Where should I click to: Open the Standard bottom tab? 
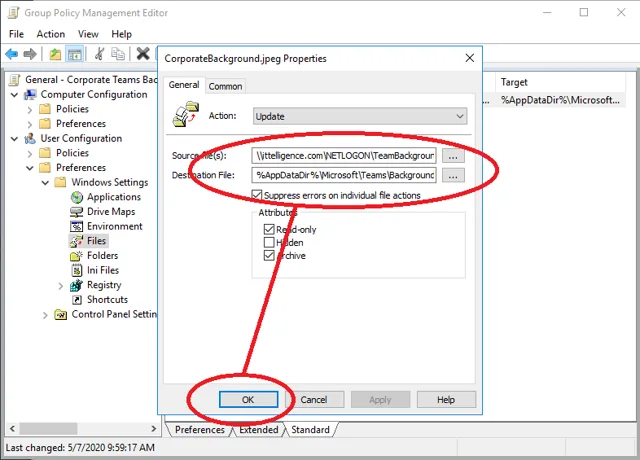tap(310, 429)
